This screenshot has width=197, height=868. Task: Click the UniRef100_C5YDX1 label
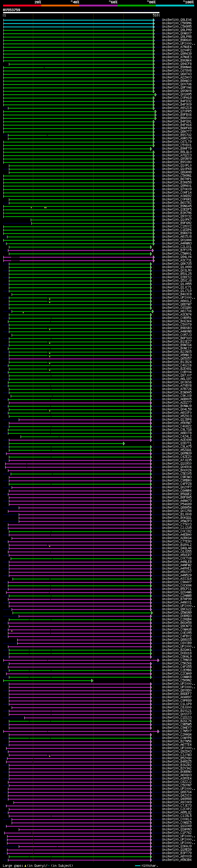pos(177,145)
